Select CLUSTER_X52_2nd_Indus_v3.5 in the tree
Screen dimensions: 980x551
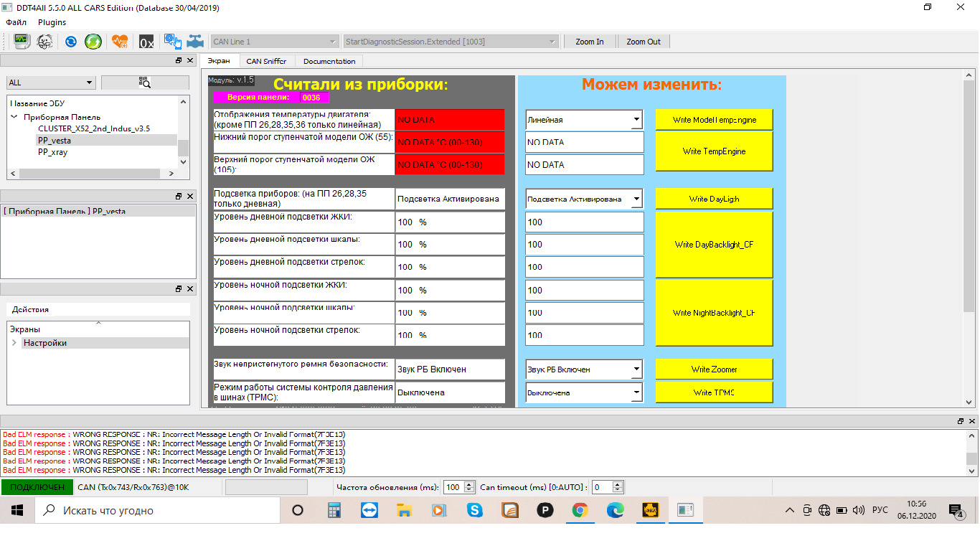[x=94, y=128]
